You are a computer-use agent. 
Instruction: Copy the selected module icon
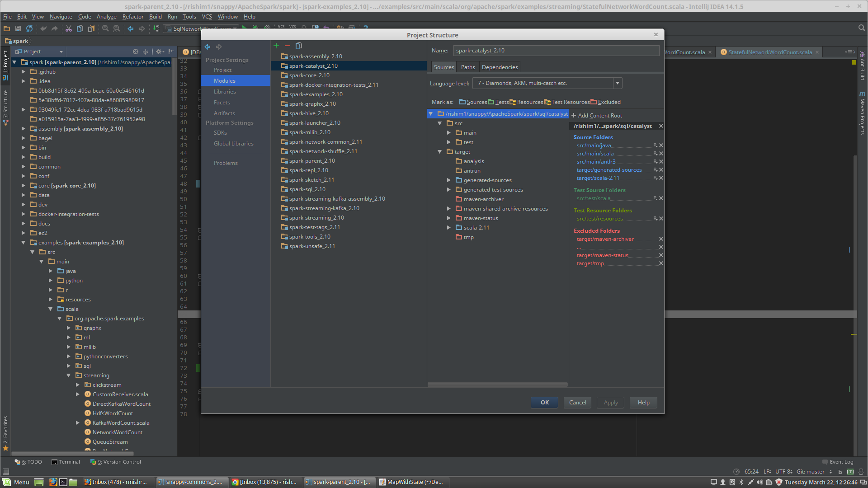pyautogui.click(x=299, y=46)
